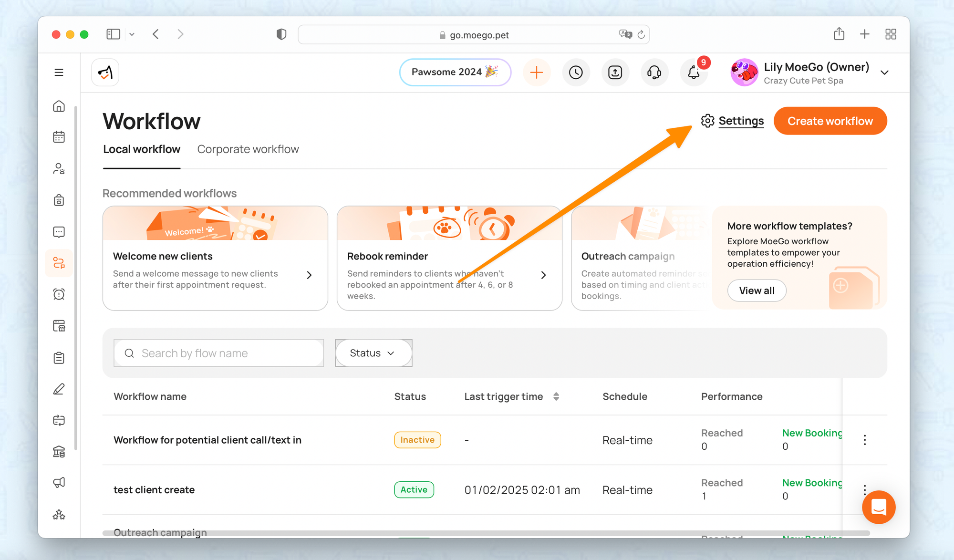
Task: Click the clock history icon in header
Action: click(x=576, y=73)
